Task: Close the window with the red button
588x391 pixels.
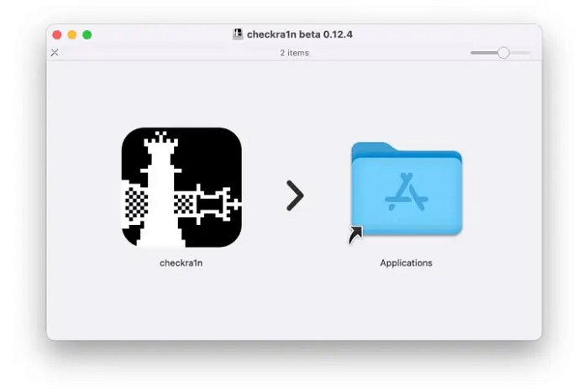Action: (x=57, y=35)
